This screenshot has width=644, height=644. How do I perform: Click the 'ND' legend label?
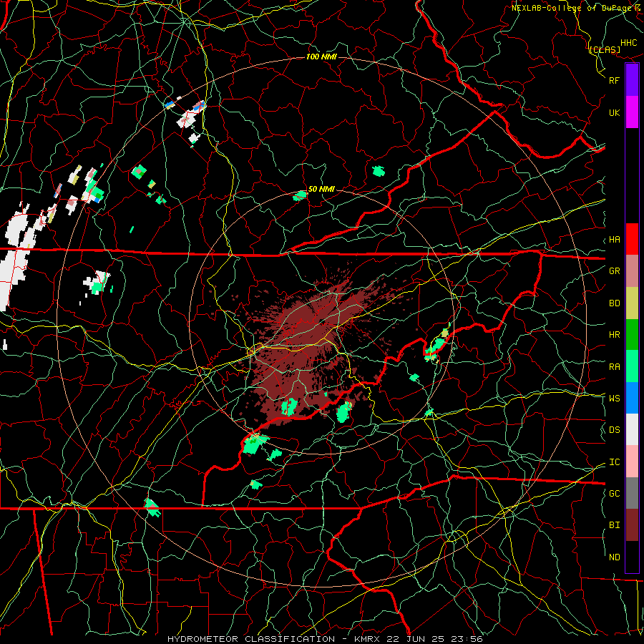[x=614, y=557]
